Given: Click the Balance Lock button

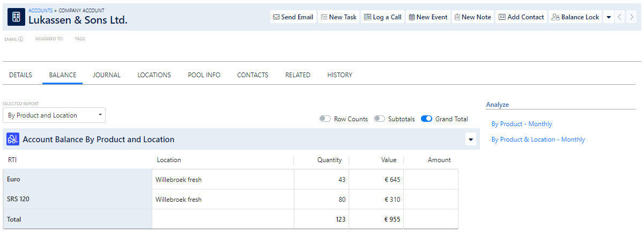Looking at the screenshot, I should pos(575,17).
